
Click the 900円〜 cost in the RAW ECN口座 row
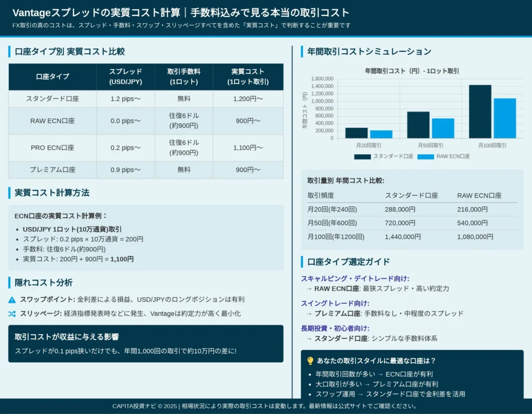click(x=248, y=121)
